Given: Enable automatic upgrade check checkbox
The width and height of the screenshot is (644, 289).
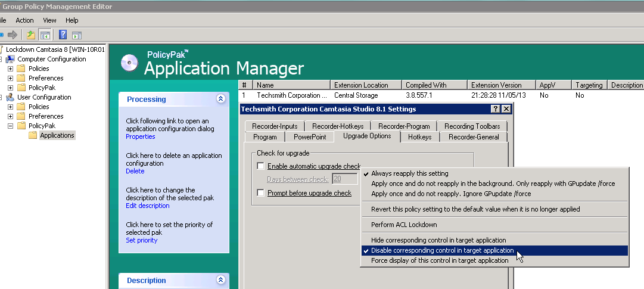Looking at the screenshot, I should pyautogui.click(x=260, y=166).
